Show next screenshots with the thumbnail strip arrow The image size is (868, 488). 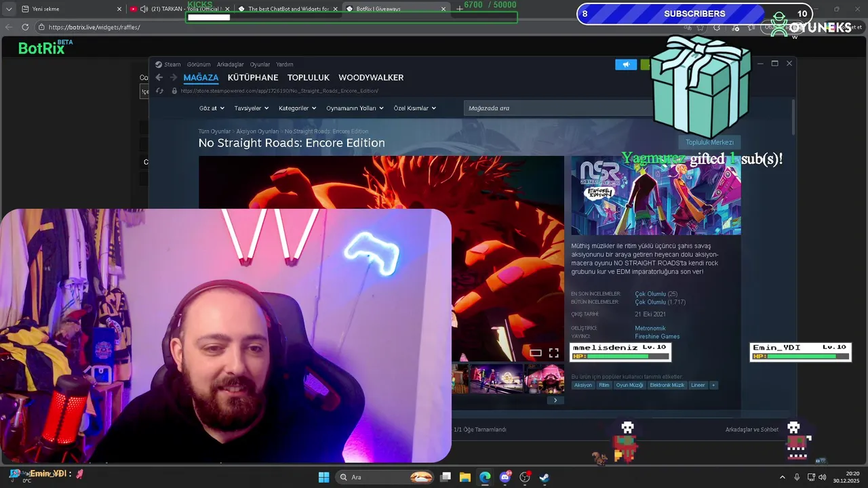coord(555,400)
